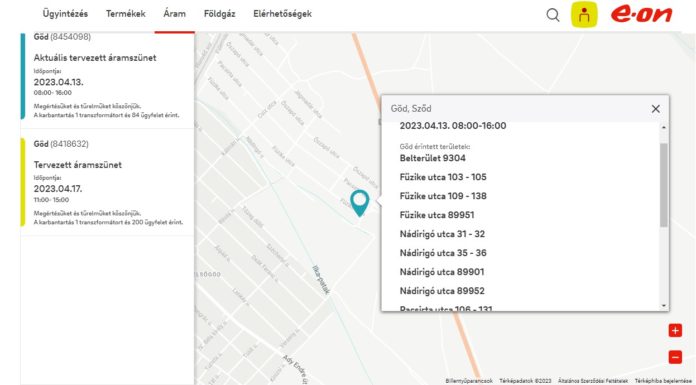Viewport: 696px width, 385px height.
Task: Click the 11:00-15:00 time text
Action: [51, 200]
